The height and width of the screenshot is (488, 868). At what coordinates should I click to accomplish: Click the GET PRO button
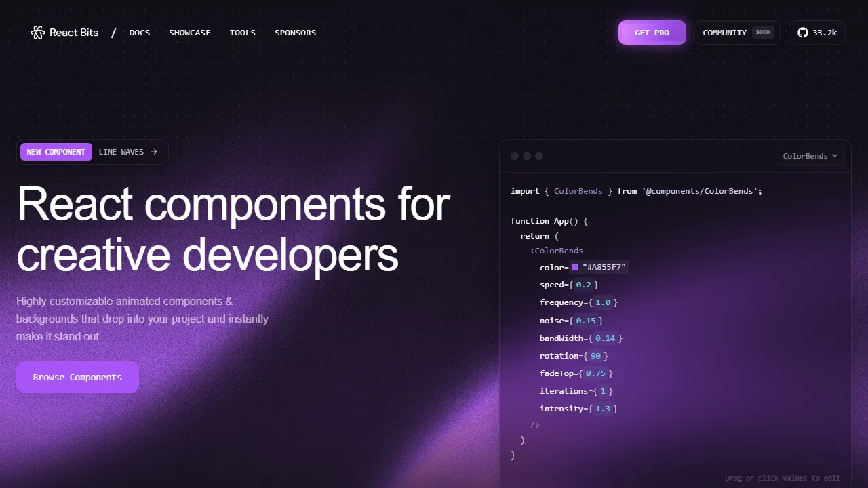[x=652, y=33]
